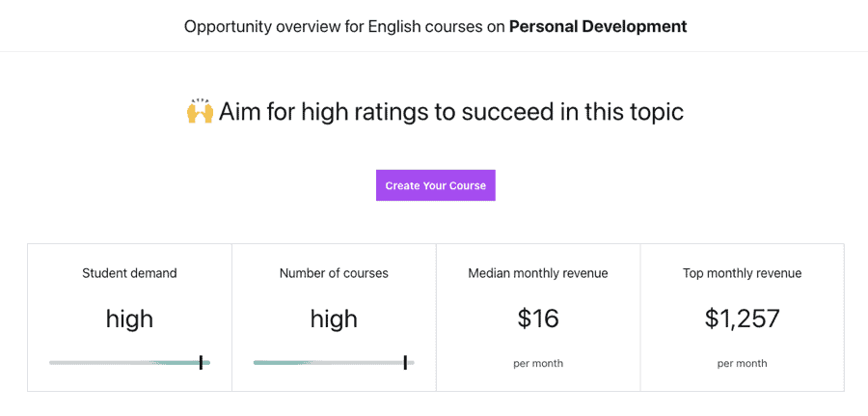Select the Student demand card title
The height and width of the screenshot is (416, 868).
click(x=129, y=273)
